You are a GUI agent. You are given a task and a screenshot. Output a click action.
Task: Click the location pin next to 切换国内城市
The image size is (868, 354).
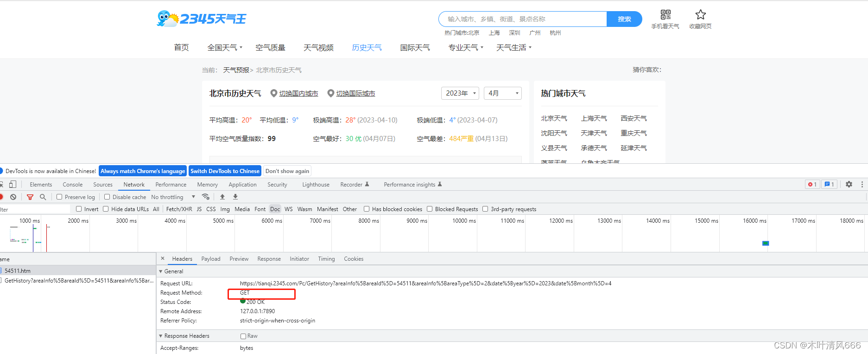(x=273, y=93)
